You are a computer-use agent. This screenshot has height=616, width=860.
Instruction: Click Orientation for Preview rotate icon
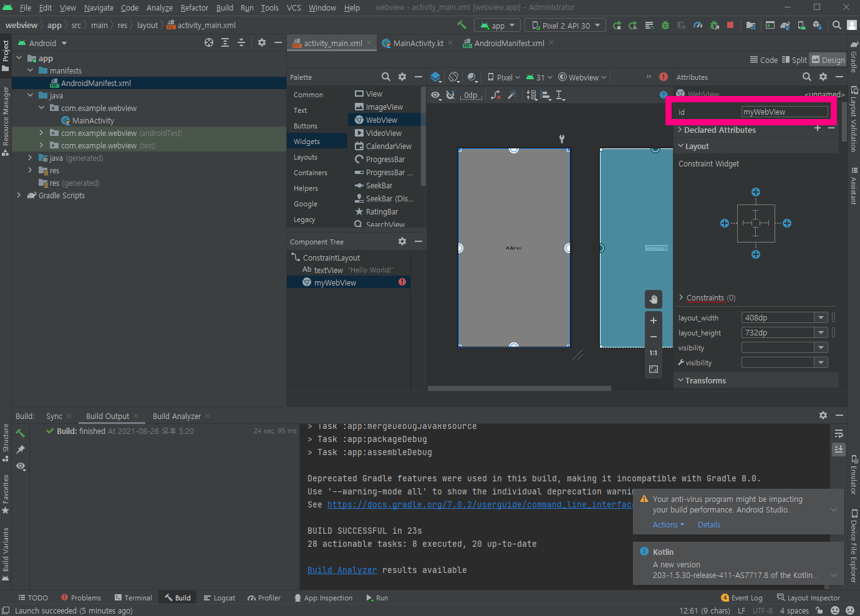point(454,77)
